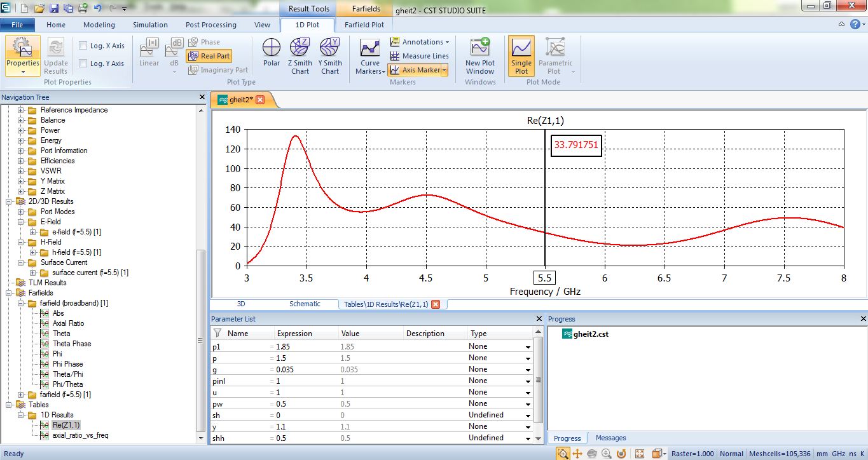This screenshot has width=868, height=460.
Task: Click the fit-to-window icon in status bar
Action: click(x=640, y=454)
